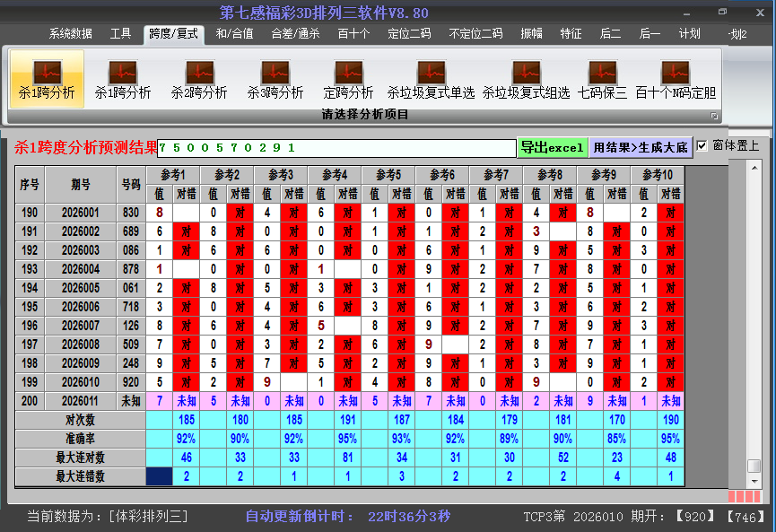
Task: Go to the 不定位二码 tab
Action: (475, 34)
